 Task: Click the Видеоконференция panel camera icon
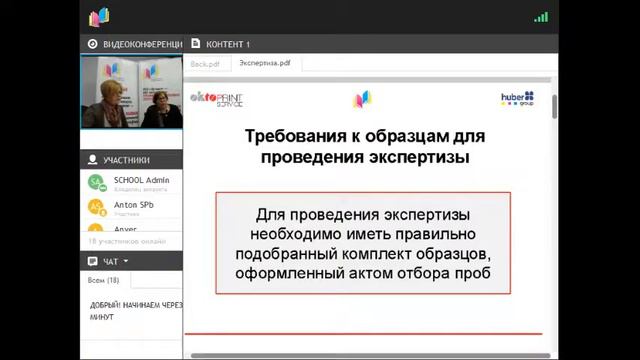[93, 44]
